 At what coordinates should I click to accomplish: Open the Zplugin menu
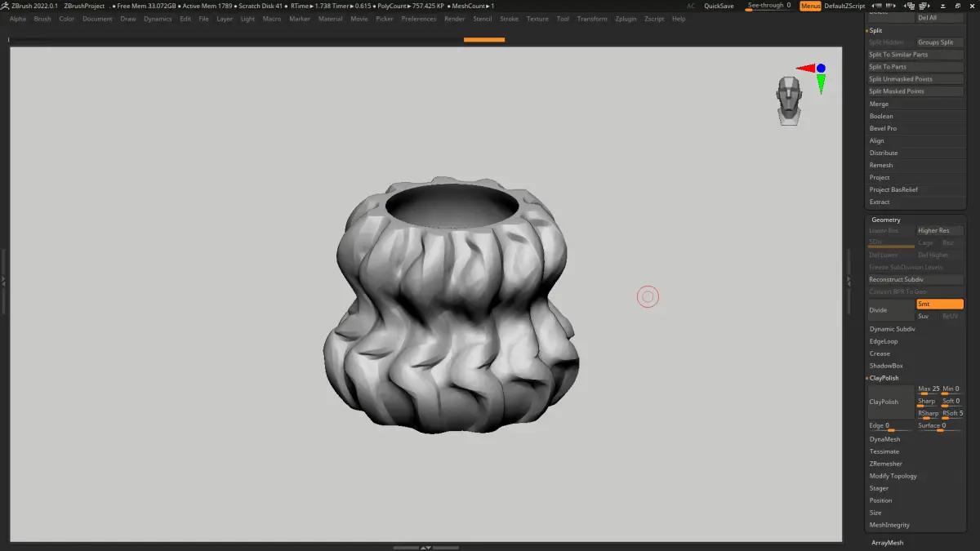point(626,19)
